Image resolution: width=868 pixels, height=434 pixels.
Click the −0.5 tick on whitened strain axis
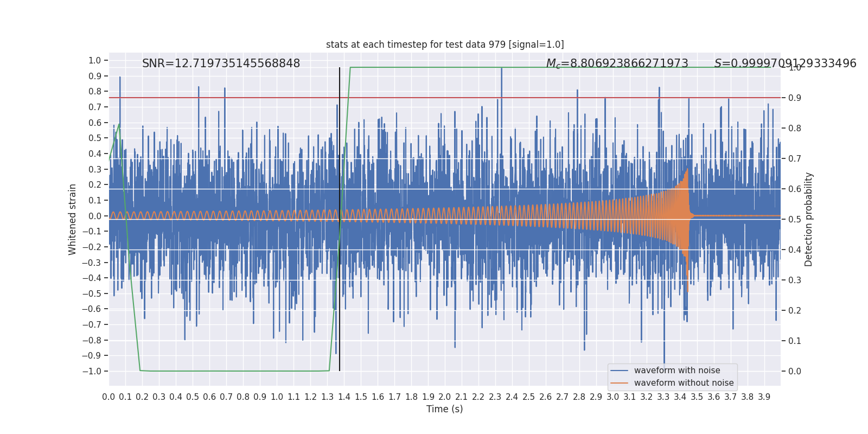coord(92,293)
